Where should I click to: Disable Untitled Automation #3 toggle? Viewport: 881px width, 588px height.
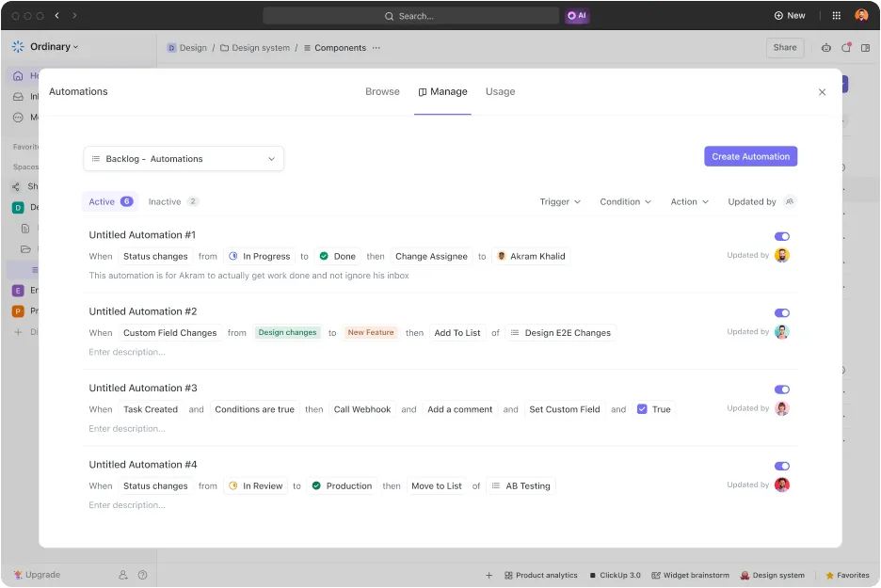pyautogui.click(x=781, y=389)
